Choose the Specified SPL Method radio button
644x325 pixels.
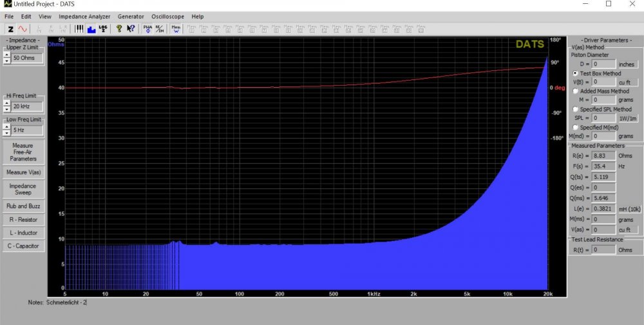575,109
